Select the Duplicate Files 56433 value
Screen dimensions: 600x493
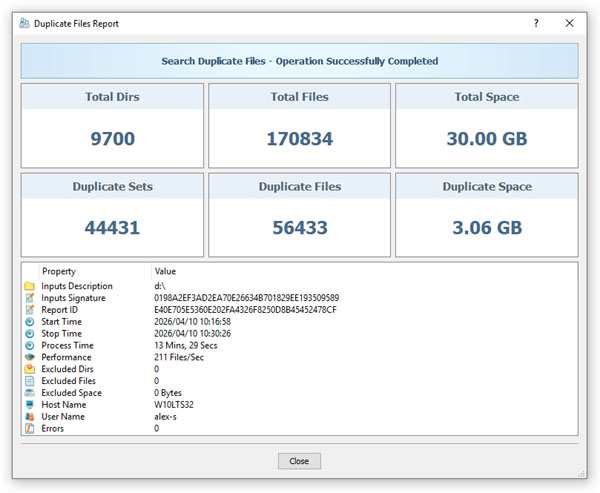point(300,228)
